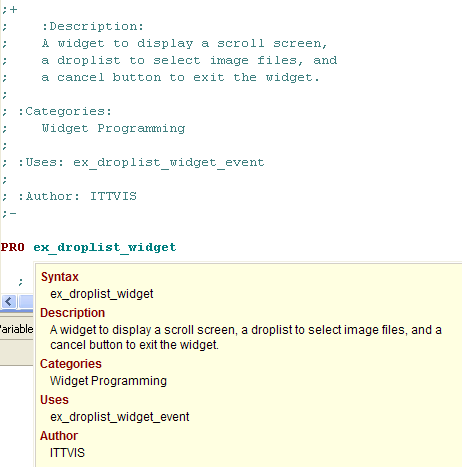Screen dimensions: 462x467
Task: Click the ;+ comment block start
Action: click(9, 10)
